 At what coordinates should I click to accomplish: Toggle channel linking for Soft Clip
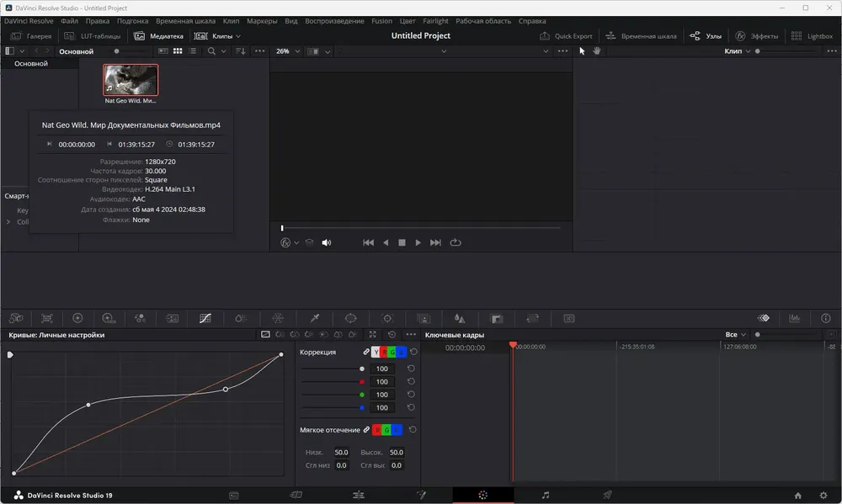pos(366,430)
